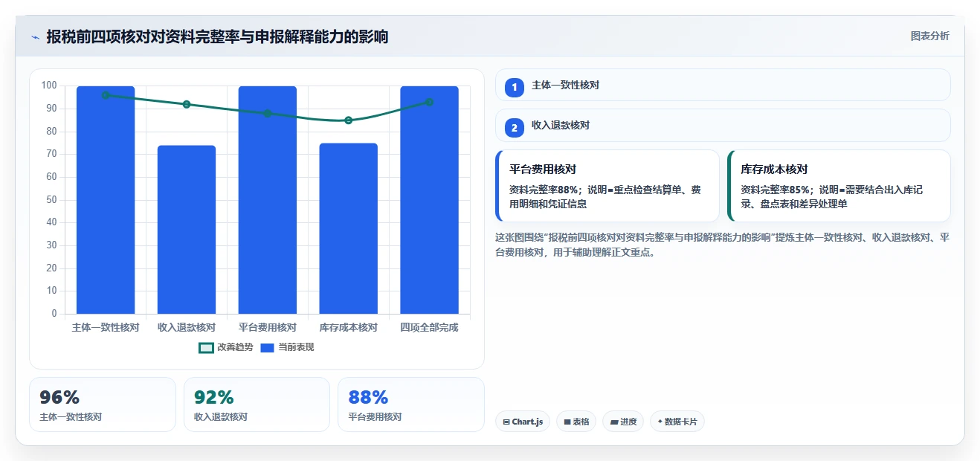
Task: Click the y-axis value 50
Action: point(51,199)
